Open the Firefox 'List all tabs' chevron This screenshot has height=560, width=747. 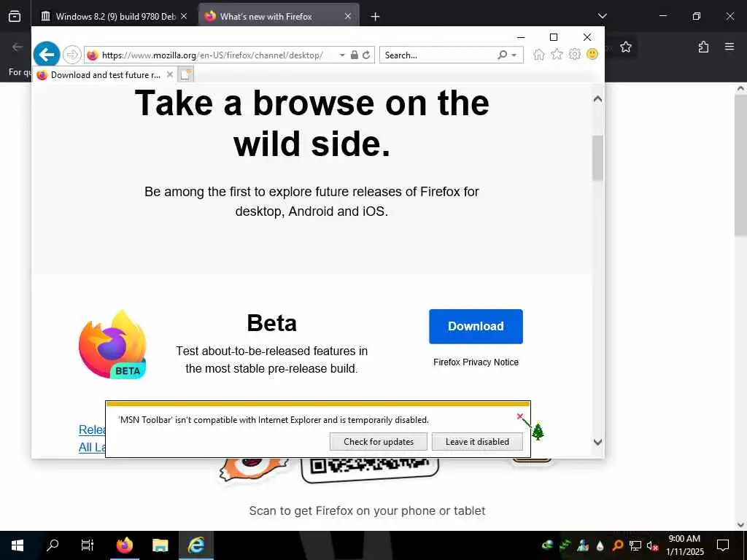(602, 16)
